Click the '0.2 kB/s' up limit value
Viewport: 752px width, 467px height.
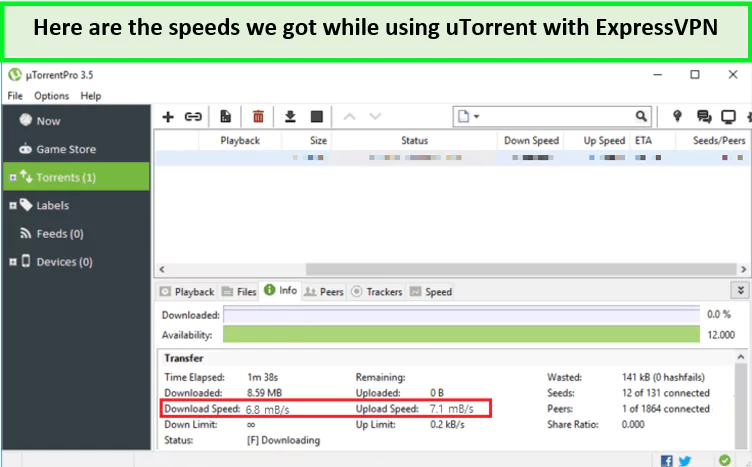click(447, 425)
